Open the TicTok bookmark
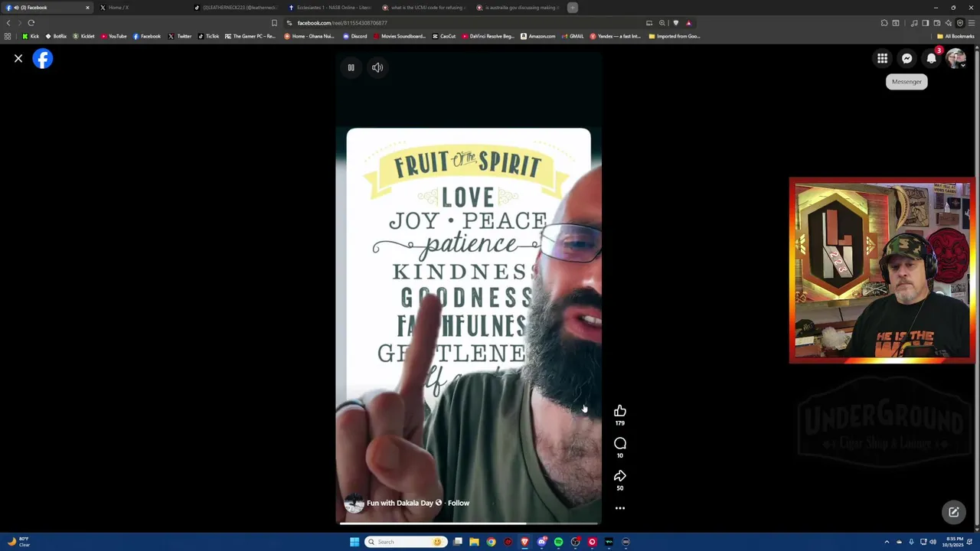The width and height of the screenshot is (980, 551). 208,36
